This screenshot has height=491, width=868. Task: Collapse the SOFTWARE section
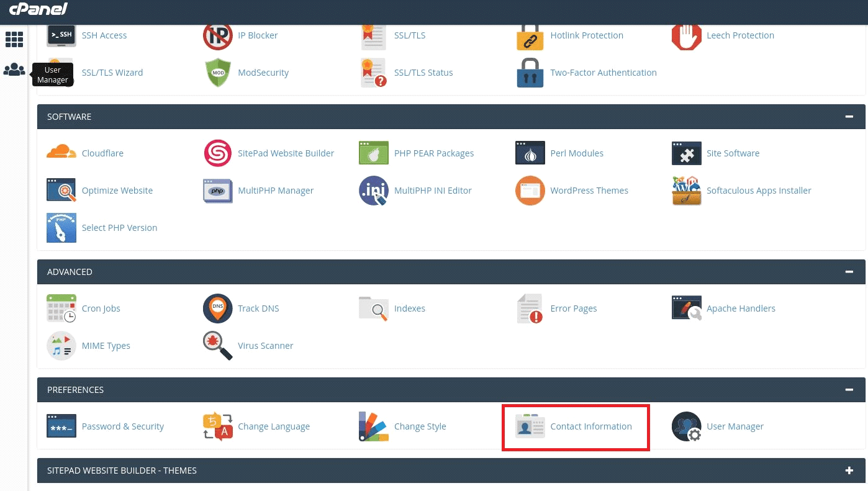[849, 116]
